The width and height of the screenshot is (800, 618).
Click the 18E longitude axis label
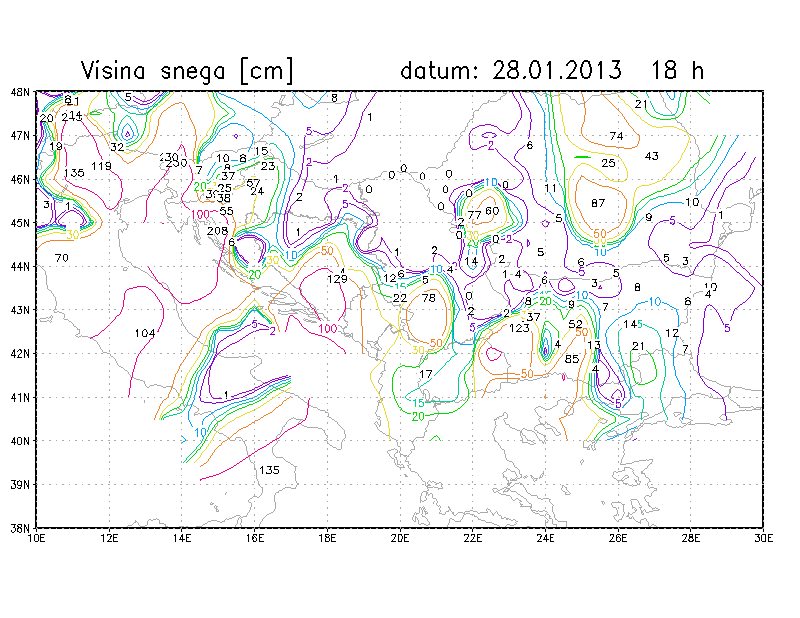point(327,538)
